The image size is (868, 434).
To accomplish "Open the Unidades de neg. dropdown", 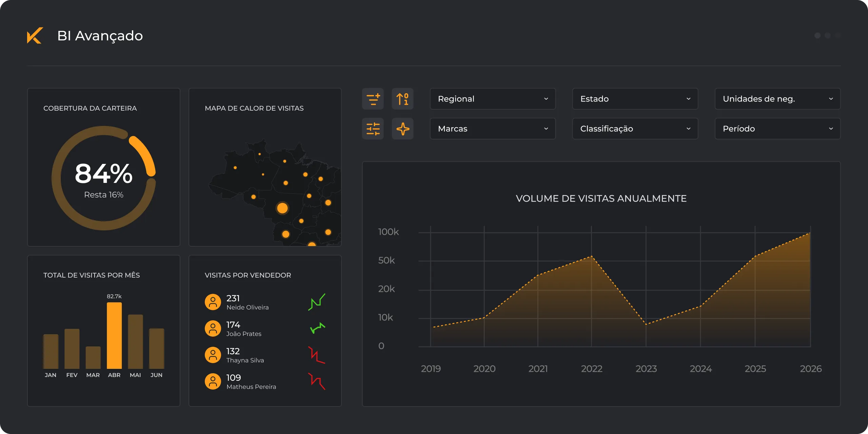I will pos(777,99).
